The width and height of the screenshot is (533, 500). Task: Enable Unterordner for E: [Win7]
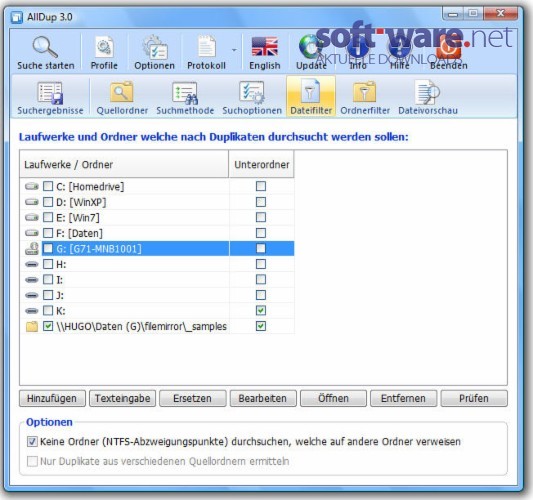click(x=261, y=217)
